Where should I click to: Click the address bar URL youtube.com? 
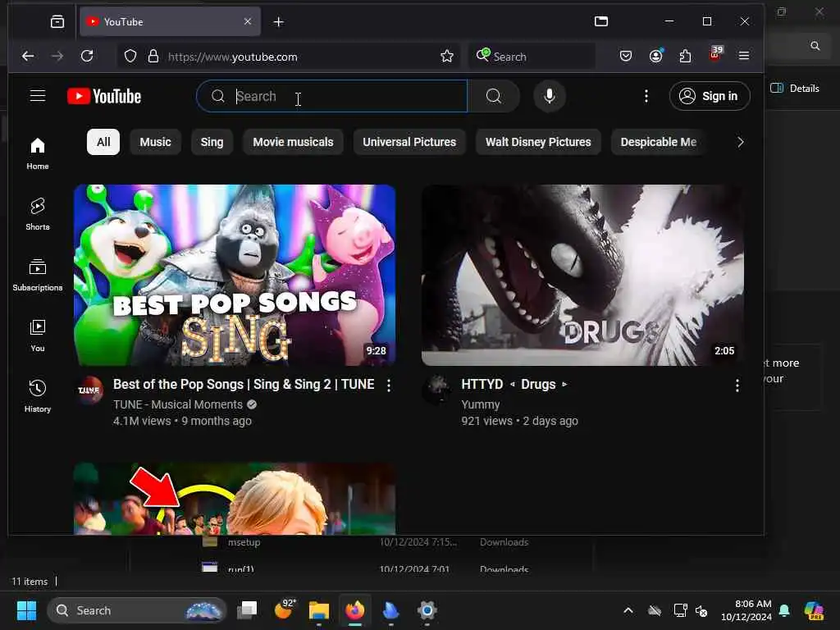tap(232, 57)
